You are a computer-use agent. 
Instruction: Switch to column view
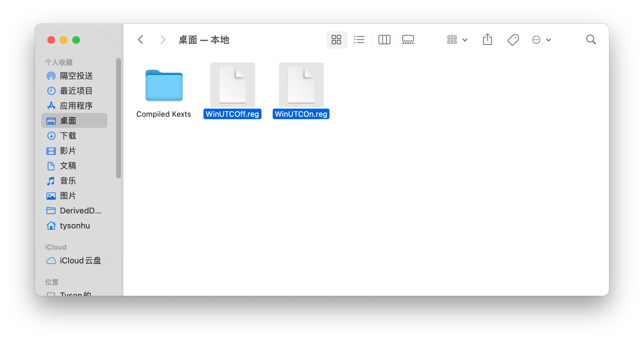point(384,40)
